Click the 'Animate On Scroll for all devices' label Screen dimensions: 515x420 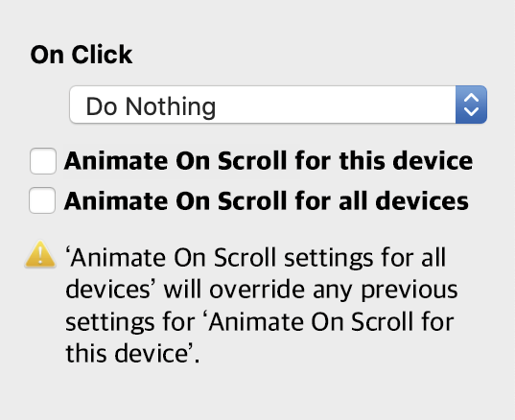click(267, 200)
